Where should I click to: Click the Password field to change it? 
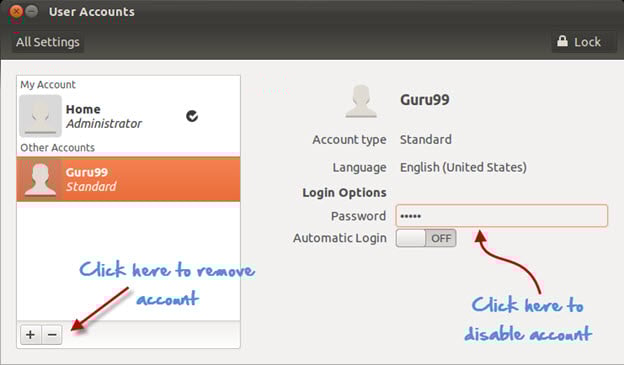pos(501,216)
